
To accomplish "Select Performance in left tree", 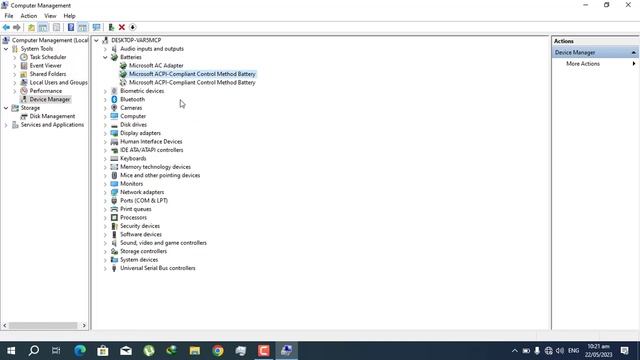I will click(x=46, y=91).
